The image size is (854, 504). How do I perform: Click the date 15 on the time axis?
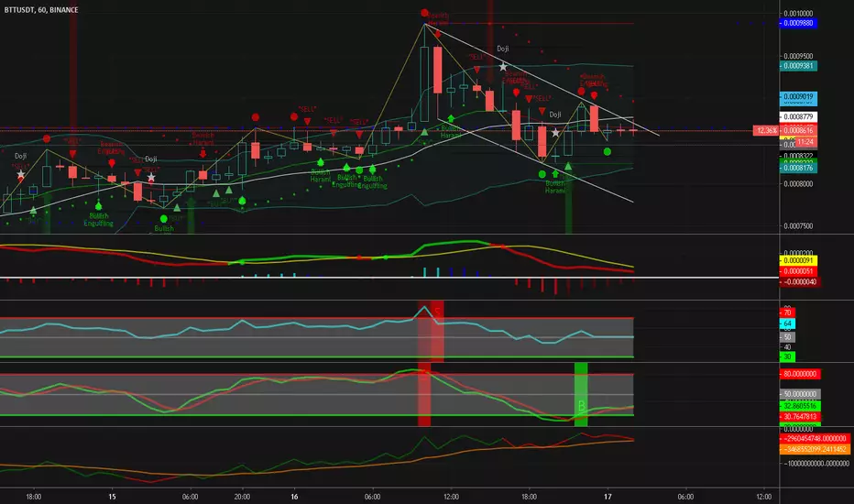pyautogui.click(x=112, y=497)
